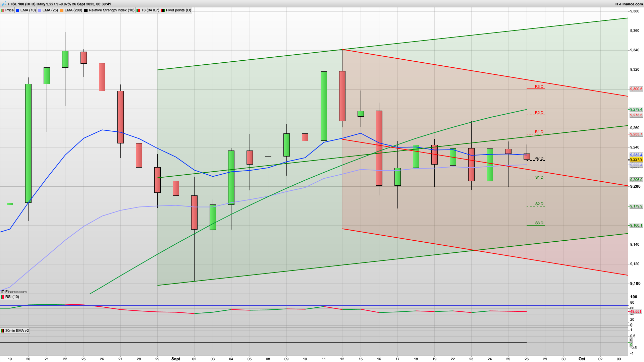Click the S2 price tag 9,179.9

[x=636, y=206]
